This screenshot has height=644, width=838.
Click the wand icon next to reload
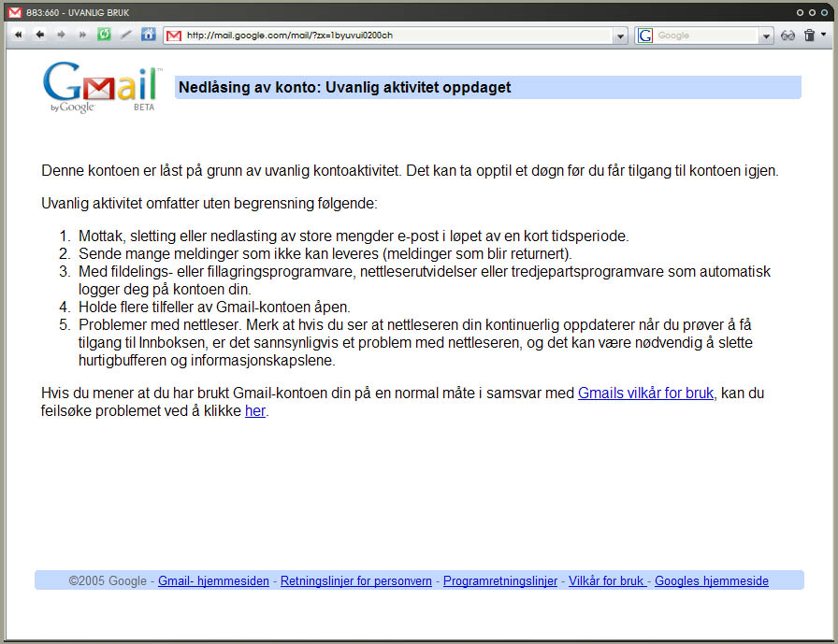click(126, 35)
